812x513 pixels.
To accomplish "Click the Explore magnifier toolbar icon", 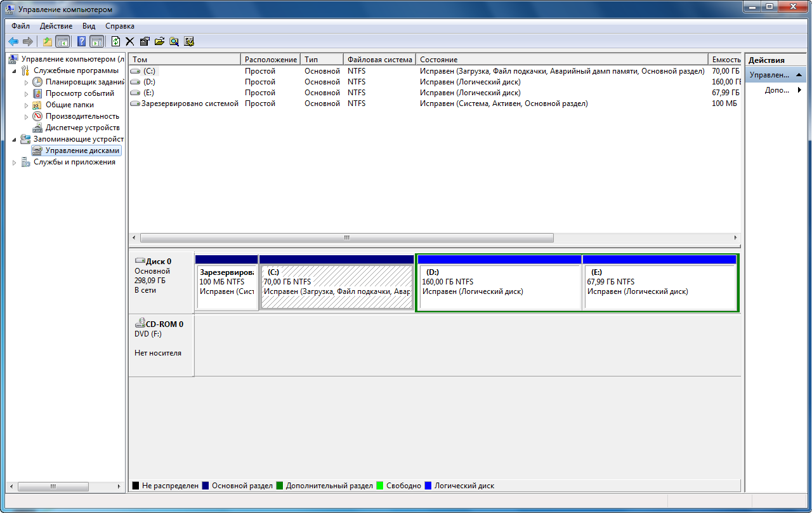I will (x=174, y=41).
